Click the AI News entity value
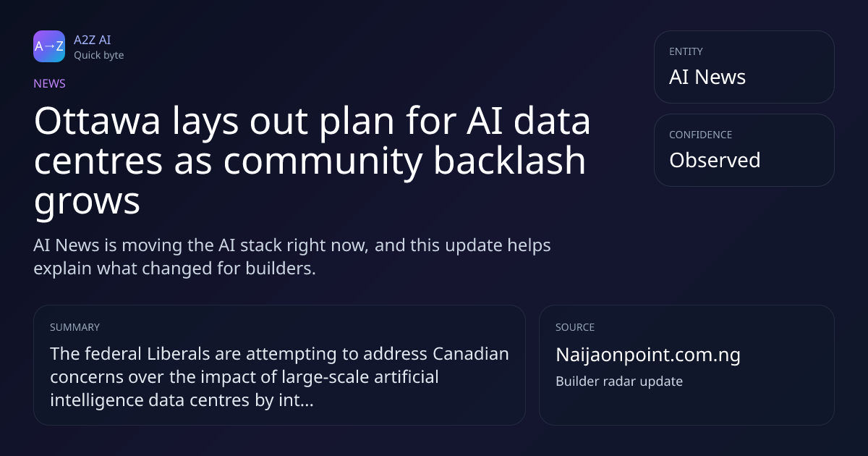868x456 pixels. pos(707,77)
